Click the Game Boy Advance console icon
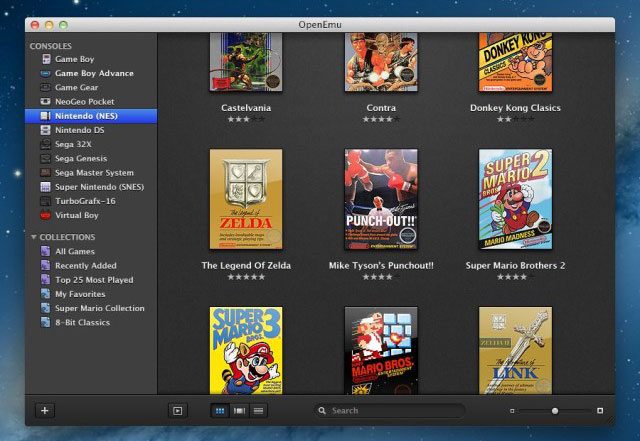 tap(46, 74)
